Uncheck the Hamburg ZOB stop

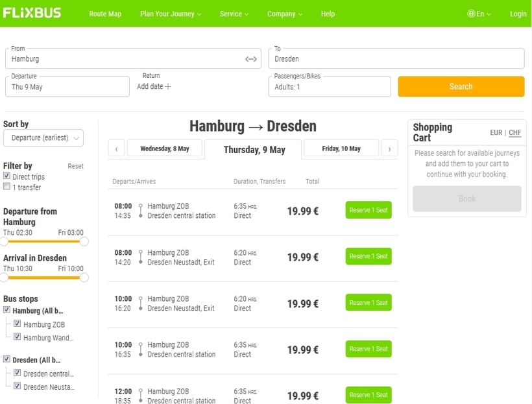[17, 324]
